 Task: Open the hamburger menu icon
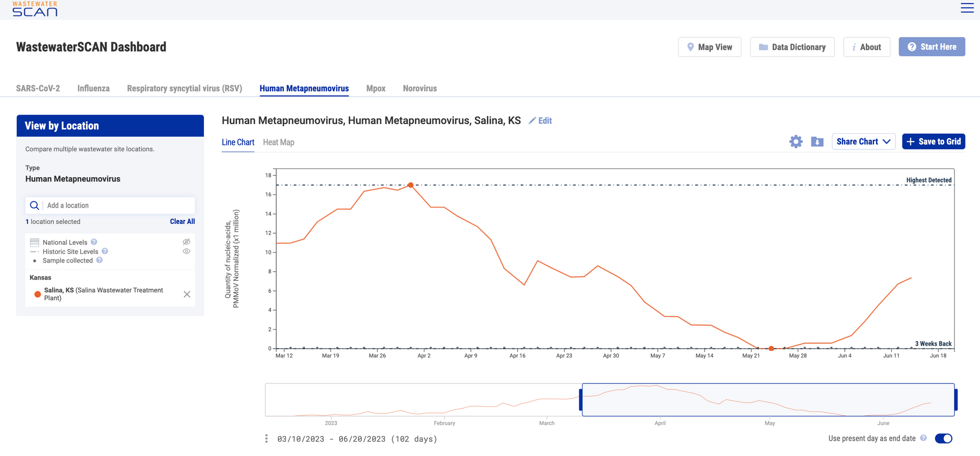pos(967,8)
